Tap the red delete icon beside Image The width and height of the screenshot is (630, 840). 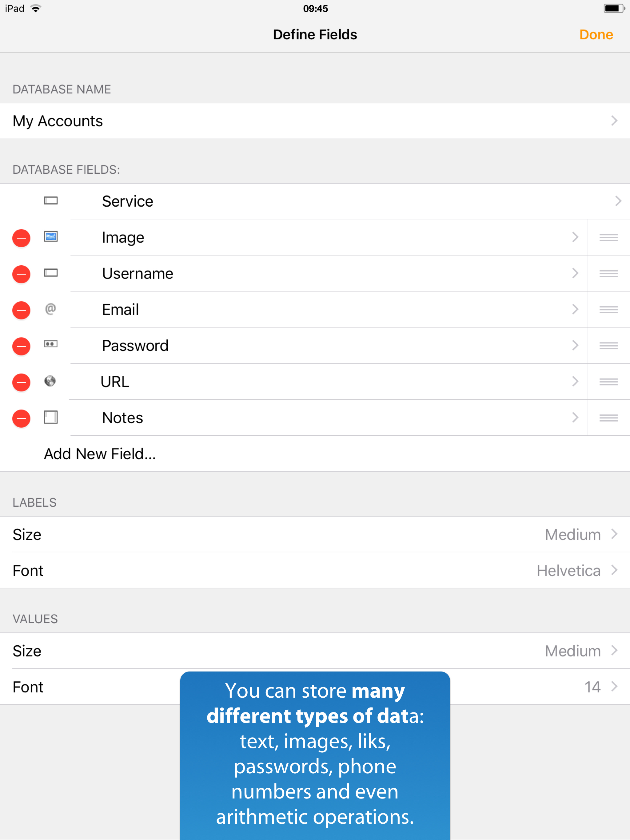pyautogui.click(x=21, y=238)
